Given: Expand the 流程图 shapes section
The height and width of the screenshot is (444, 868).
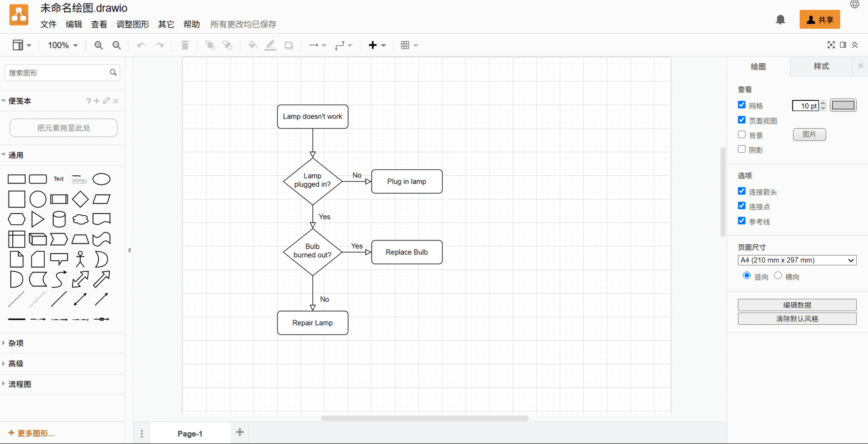Looking at the screenshot, I should [x=62, y=384].
